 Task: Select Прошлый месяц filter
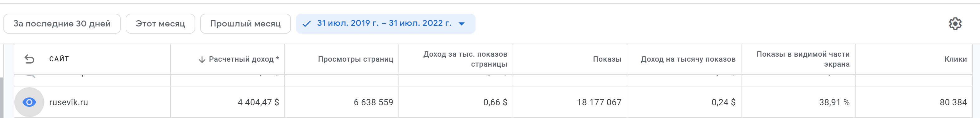click(x=245, y=24)
